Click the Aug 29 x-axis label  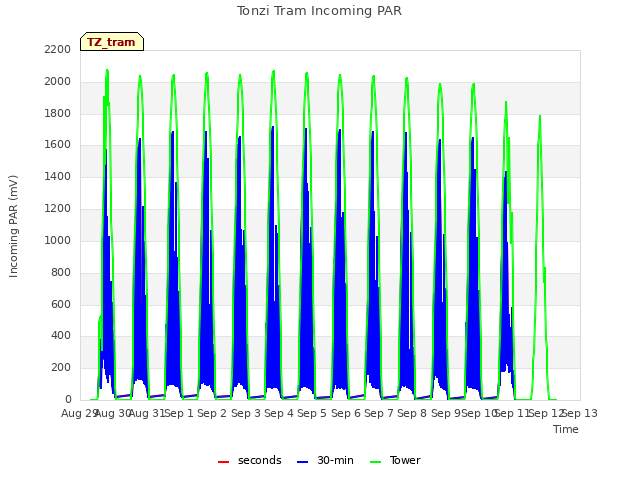79,414
